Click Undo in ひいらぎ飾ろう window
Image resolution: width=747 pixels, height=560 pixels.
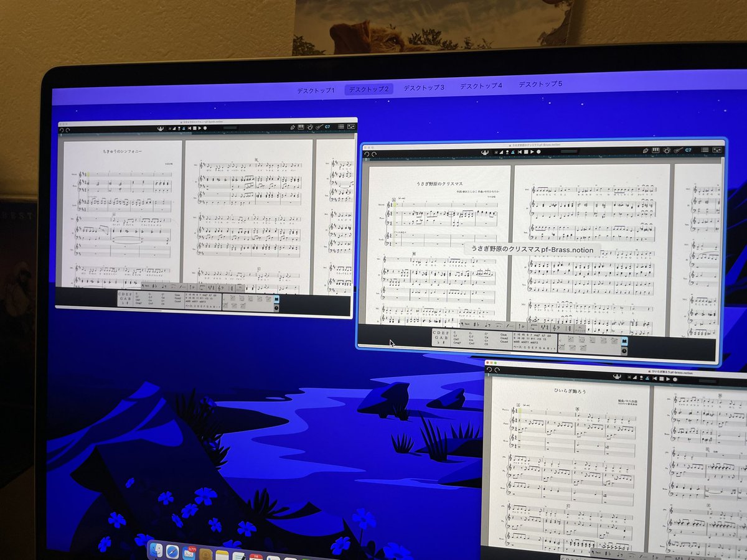[x=489, y=370]
